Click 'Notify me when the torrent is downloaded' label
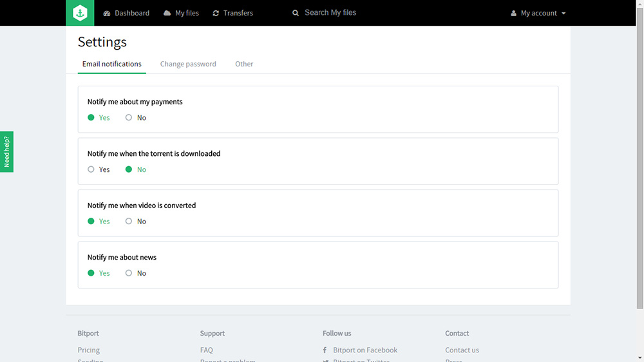 click(x=154, y=154)
